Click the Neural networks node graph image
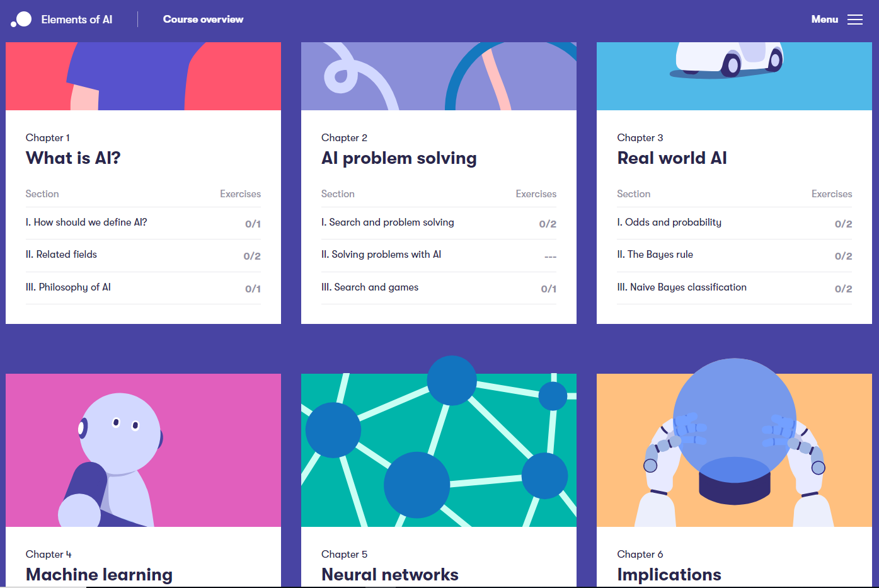879x588 pixels. pyautogui.click(x=439, y=450)
